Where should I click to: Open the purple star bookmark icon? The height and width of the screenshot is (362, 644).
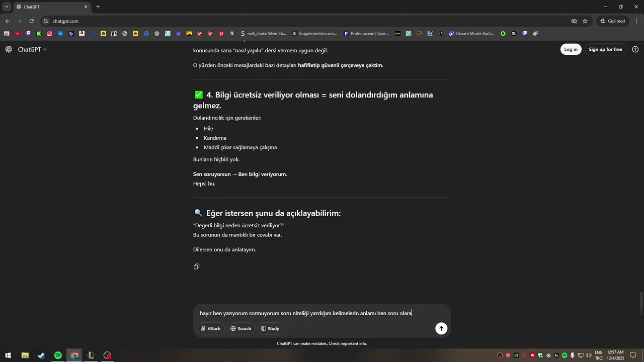(x=179, y=34)
